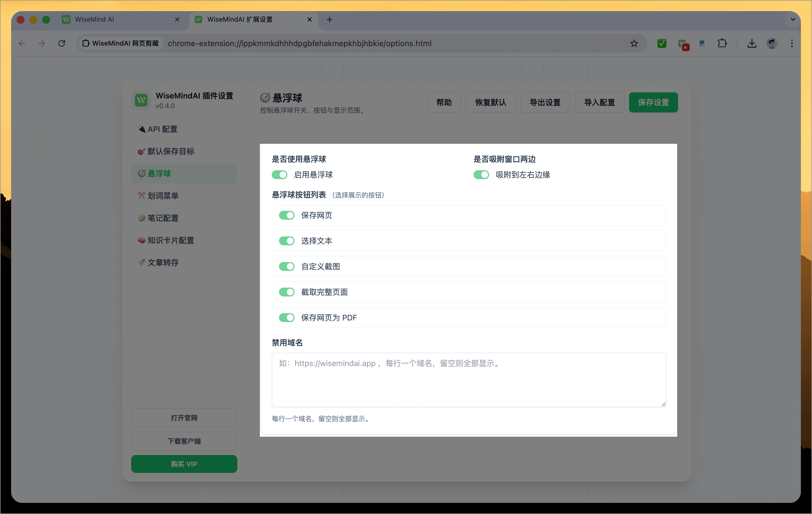Click the bookmark star in the address bar
Viewport: 812px width, 514px height.
pos(634,43)
